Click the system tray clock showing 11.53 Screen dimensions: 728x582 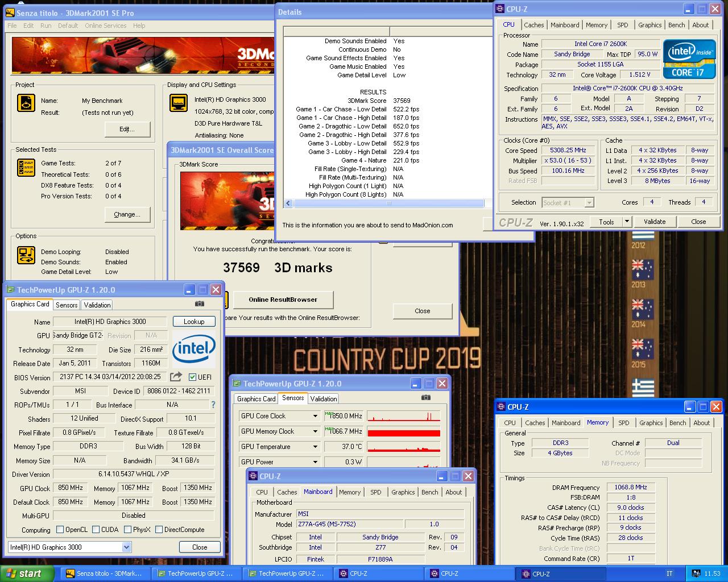click(712, 573)
